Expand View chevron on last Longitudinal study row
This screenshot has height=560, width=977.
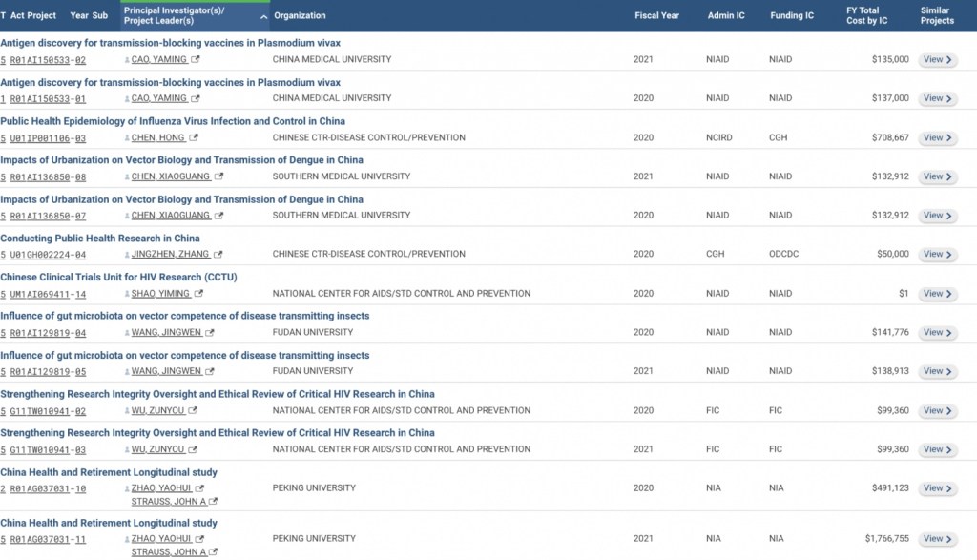tap(948, 539)
